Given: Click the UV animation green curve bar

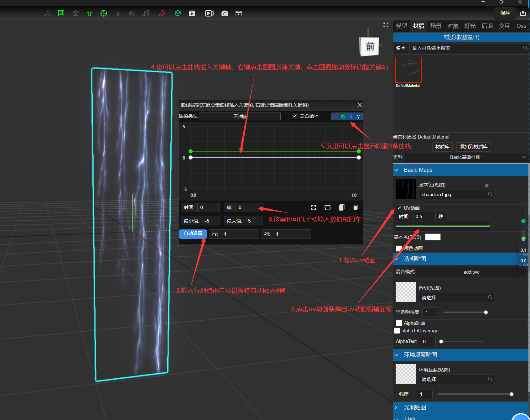Looking at the screenshot, I should click(443, 226).
